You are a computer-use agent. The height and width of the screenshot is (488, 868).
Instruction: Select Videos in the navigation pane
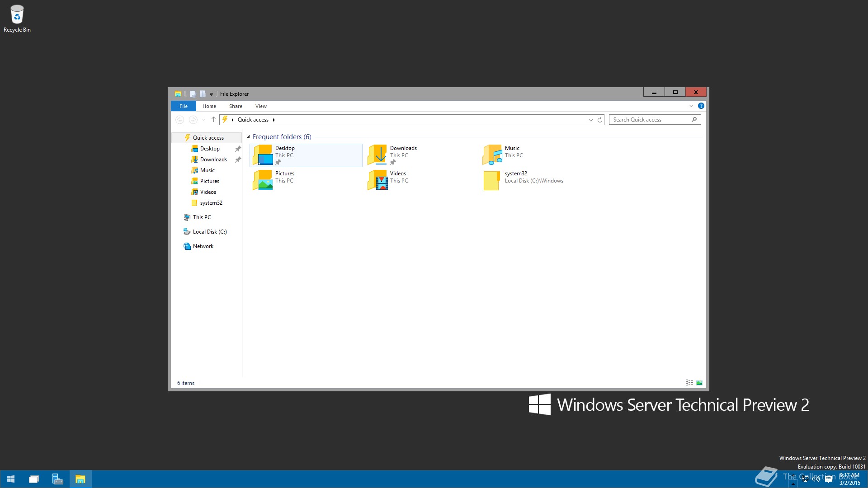pos(207,192)
